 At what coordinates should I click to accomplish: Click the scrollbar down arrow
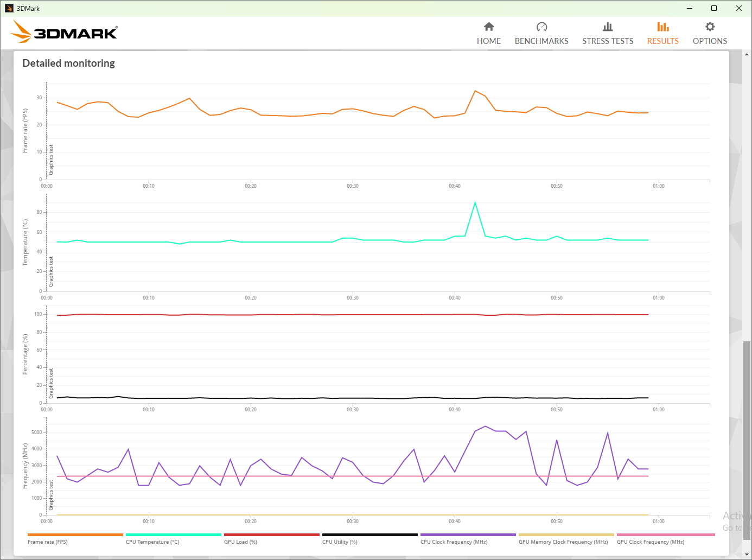[x=747, y=555]
